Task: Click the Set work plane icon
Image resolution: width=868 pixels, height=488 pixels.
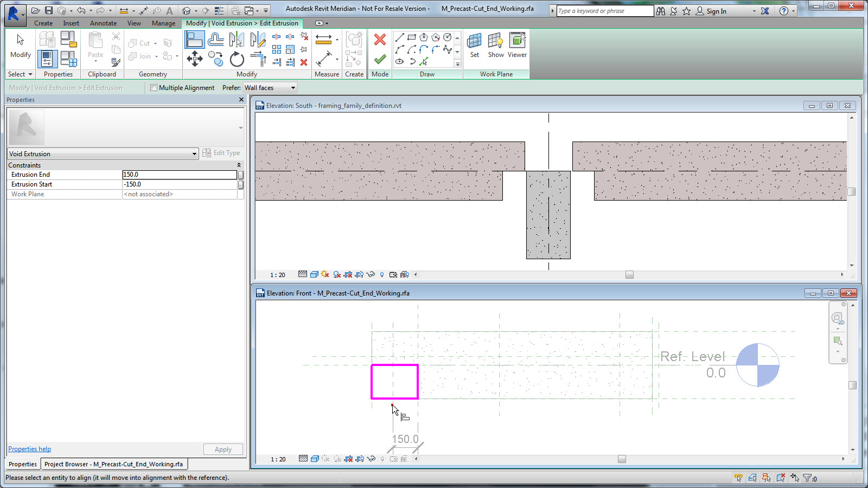Action: 474,44
